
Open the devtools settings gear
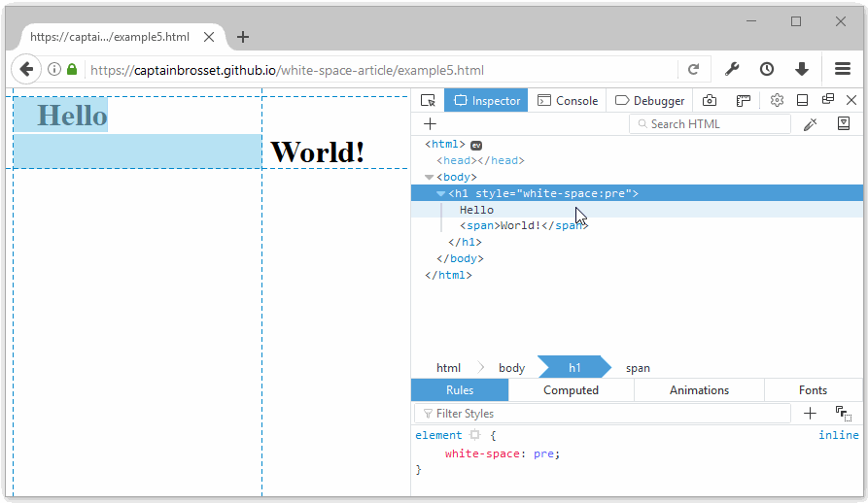coord(777,100)
